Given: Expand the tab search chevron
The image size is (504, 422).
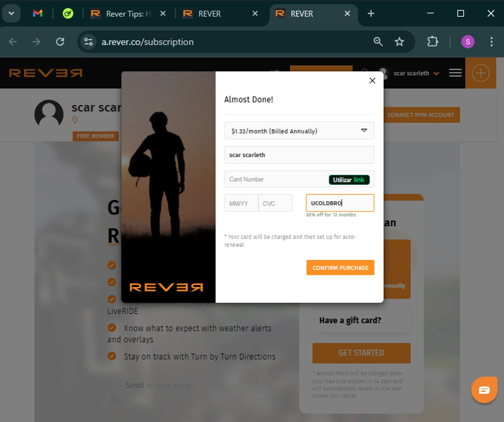Looking at the screenshot, I should [11, 13].
